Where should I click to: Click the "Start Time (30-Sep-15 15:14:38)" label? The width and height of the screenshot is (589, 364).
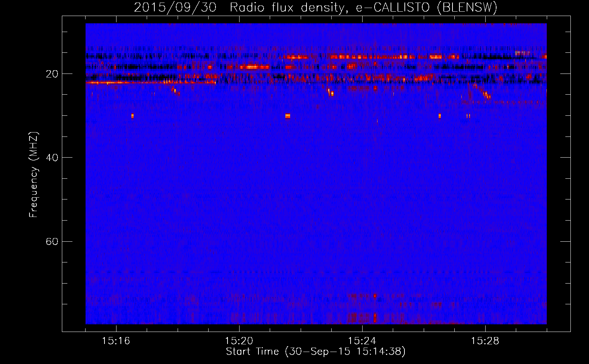pos(316,352)
